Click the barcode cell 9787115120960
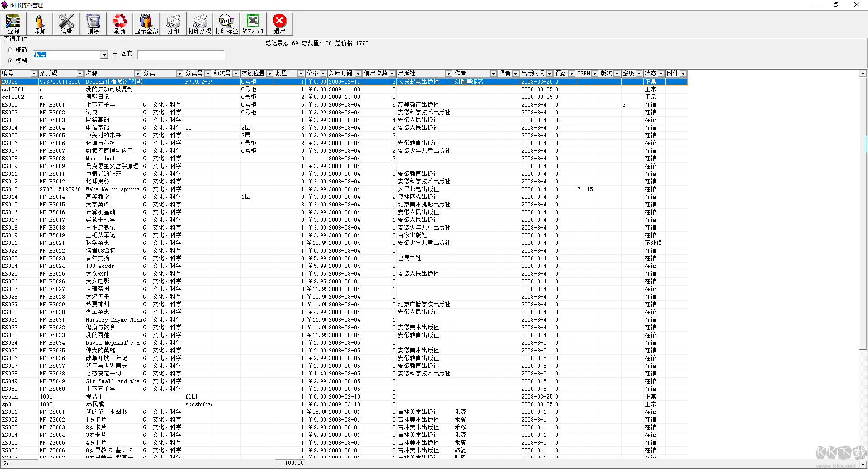Screen dimensions: 868x469 coord(60,189)
